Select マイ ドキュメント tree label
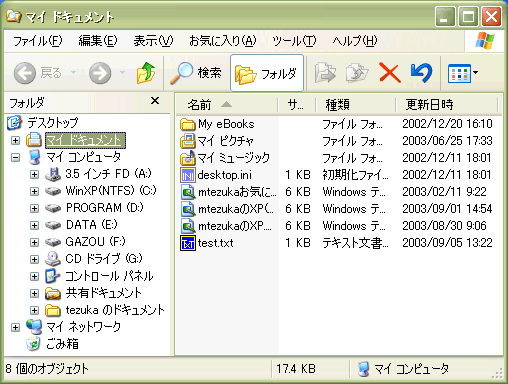Screen dimensions: 508x384 pos(85,140)
